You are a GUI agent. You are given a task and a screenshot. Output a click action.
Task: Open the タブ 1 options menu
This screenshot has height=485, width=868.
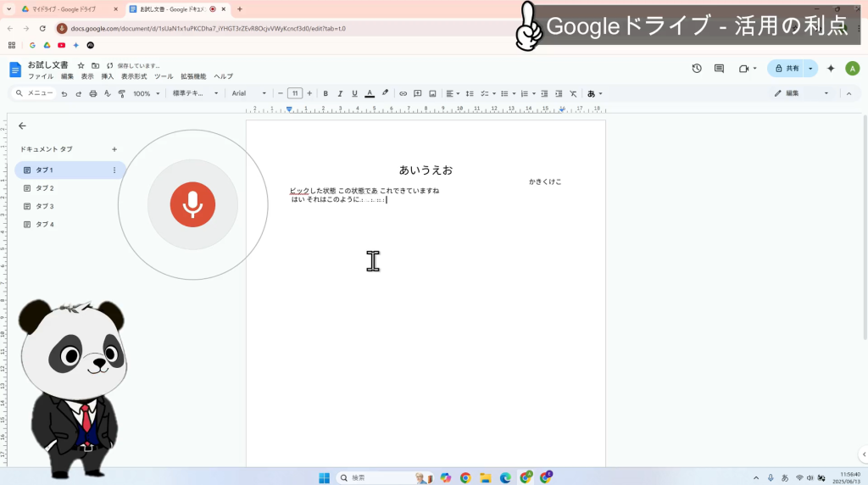pyautogui.click(x=114, y=170)
